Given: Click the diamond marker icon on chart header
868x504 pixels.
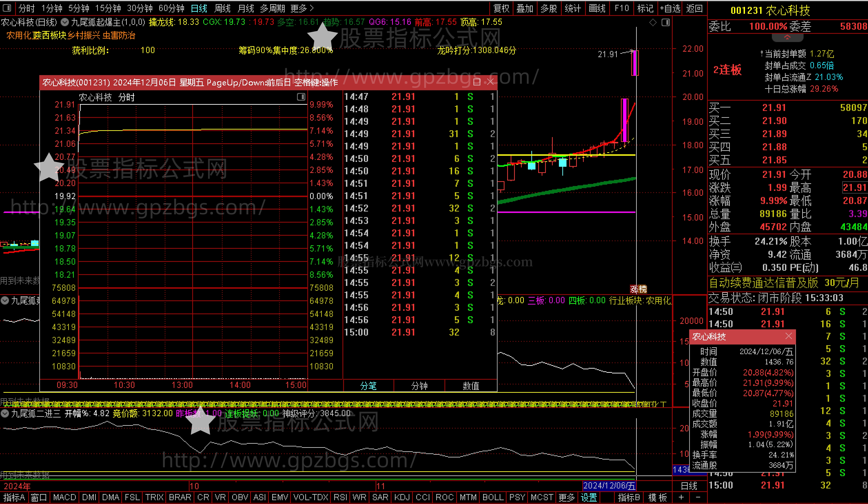Looking at the screenshot, I should click(x=653, y=23).
